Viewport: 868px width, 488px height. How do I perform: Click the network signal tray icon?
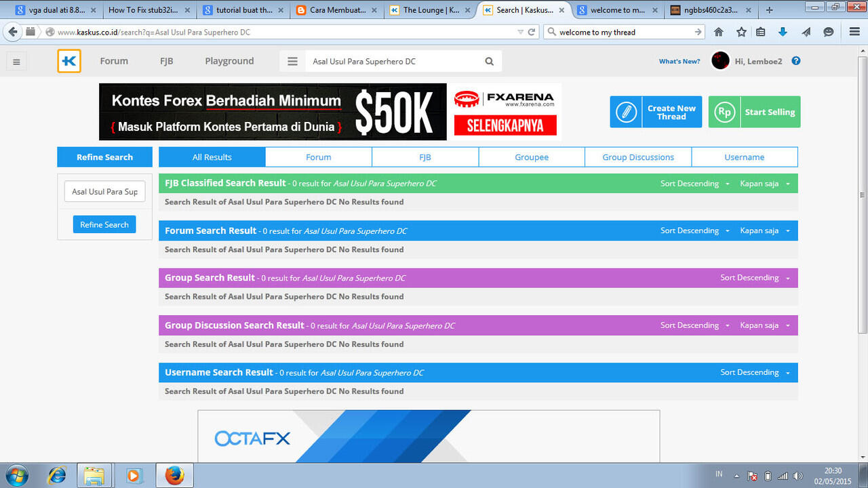tap(783, 476)
